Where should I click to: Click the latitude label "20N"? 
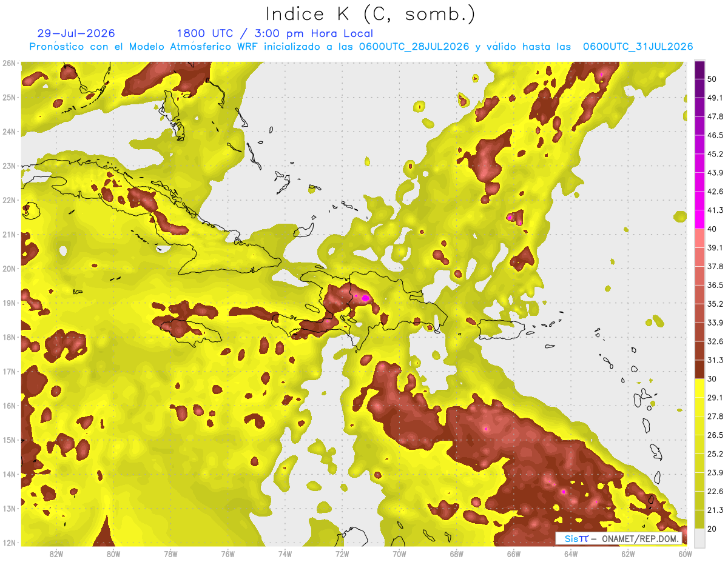(x=8, y=269)
